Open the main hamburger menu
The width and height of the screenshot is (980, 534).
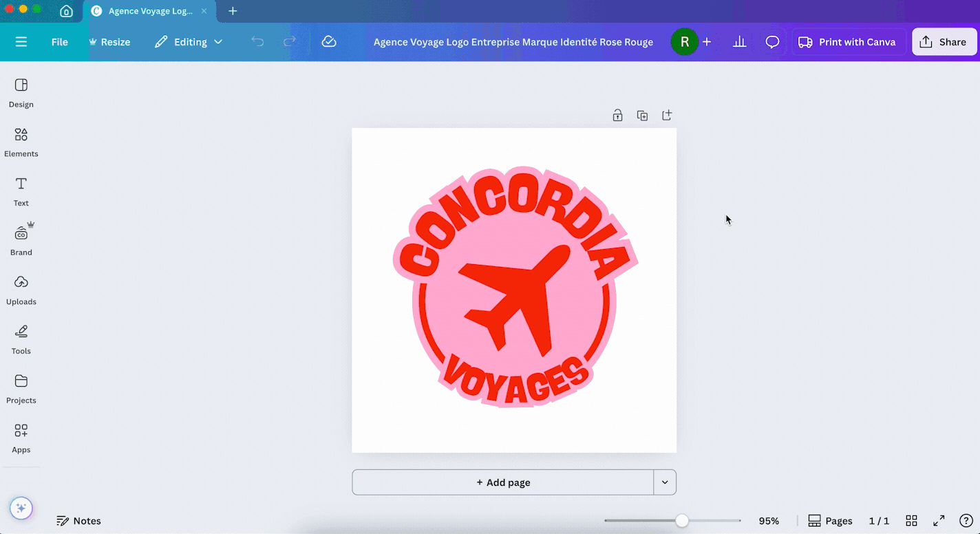pos(21,42)
